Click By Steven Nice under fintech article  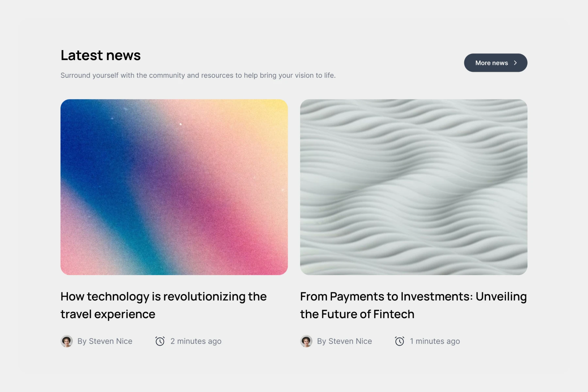pos(344,341)
